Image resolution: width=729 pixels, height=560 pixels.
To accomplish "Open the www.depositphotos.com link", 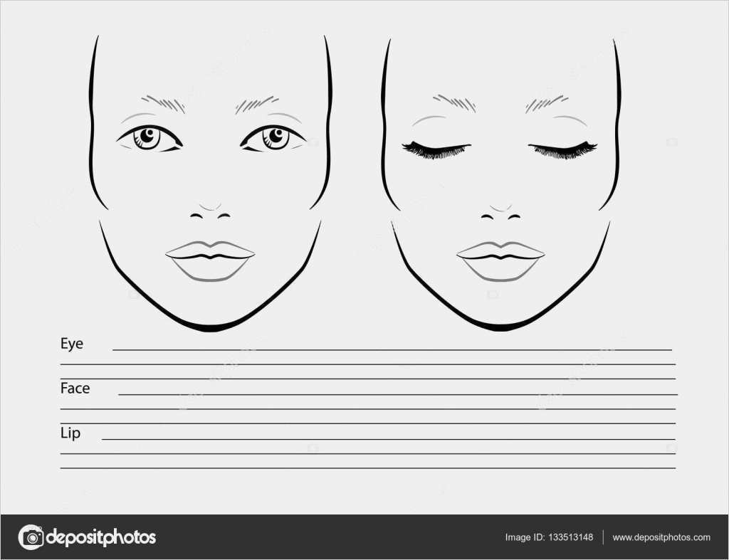I will [x=661, y=537].
